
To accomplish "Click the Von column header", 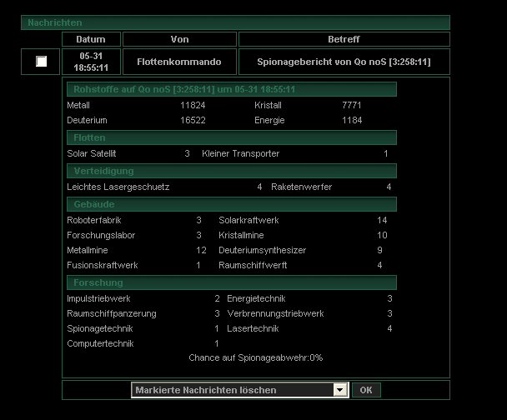I will 179,39.
